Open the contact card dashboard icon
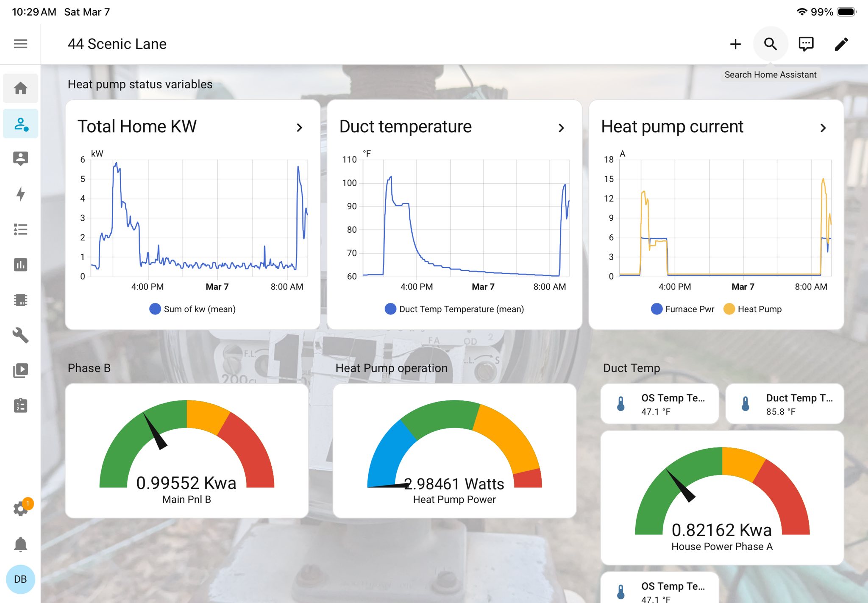Screen dimensions: 868x603 (x=20, y=158)
